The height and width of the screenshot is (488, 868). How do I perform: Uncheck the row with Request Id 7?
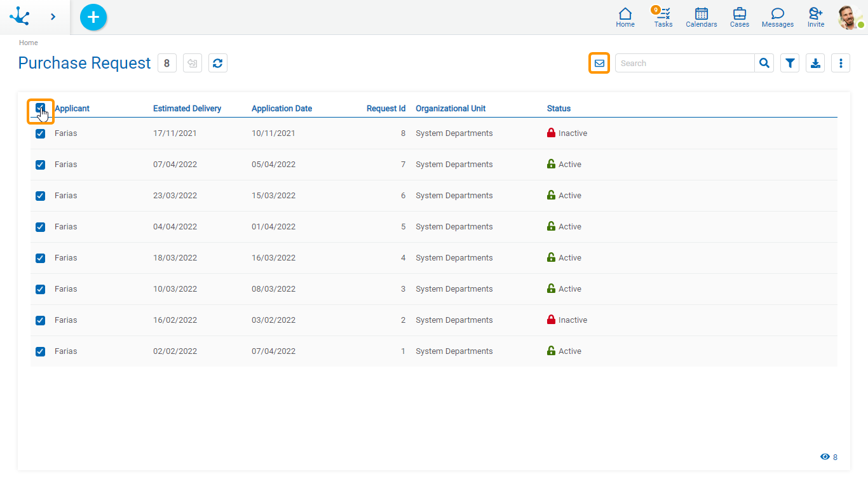(x=41, y=165)
